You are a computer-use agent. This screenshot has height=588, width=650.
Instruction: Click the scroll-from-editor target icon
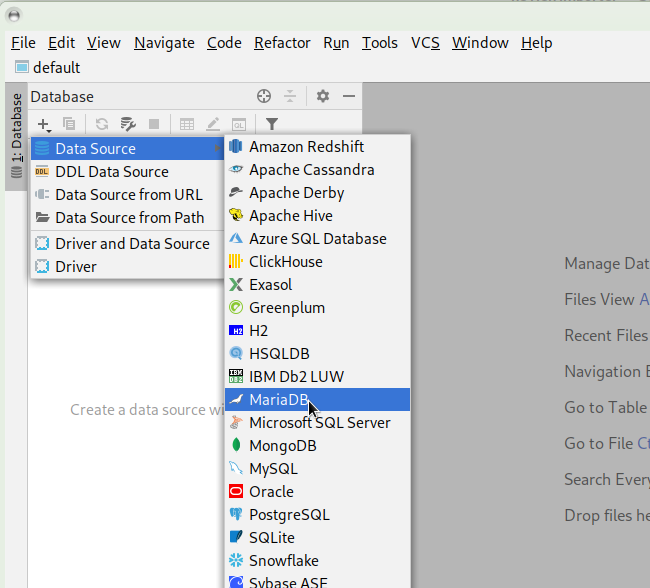[x=264, y=96]
